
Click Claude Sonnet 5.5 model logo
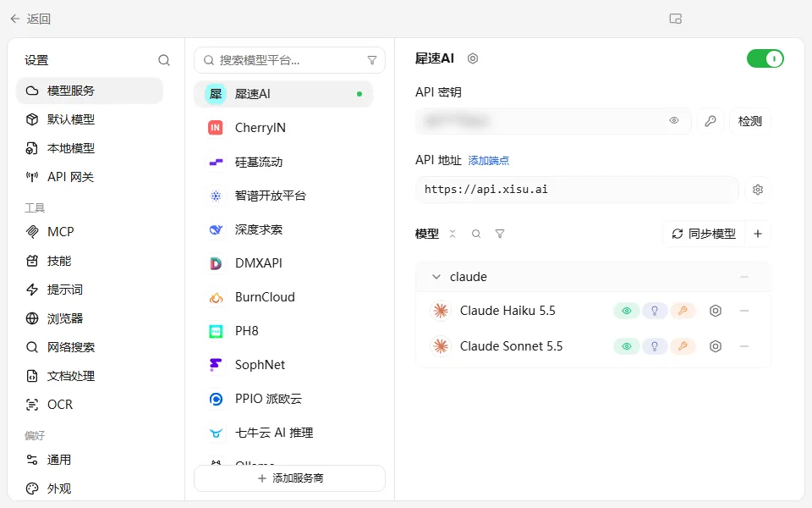(x=441, y=346)
